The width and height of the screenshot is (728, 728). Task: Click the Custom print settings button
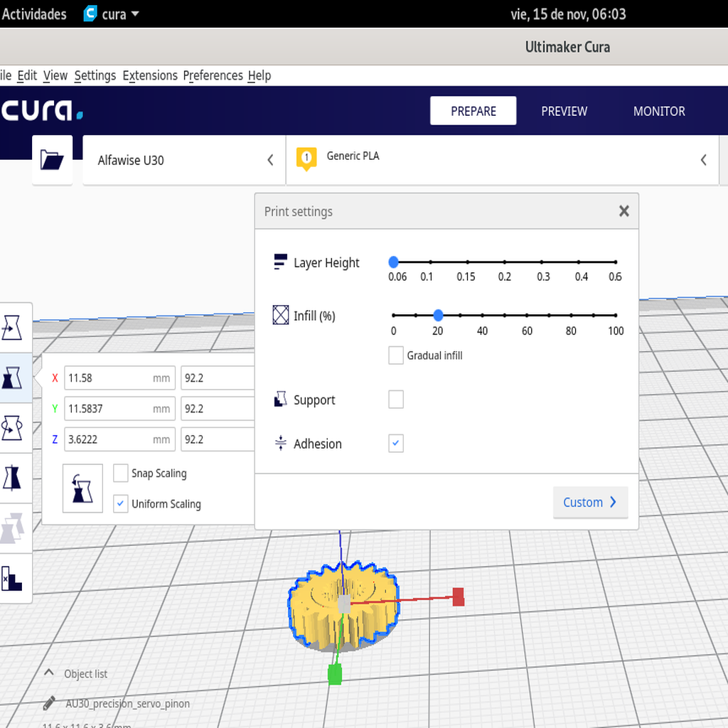(590, 502)
